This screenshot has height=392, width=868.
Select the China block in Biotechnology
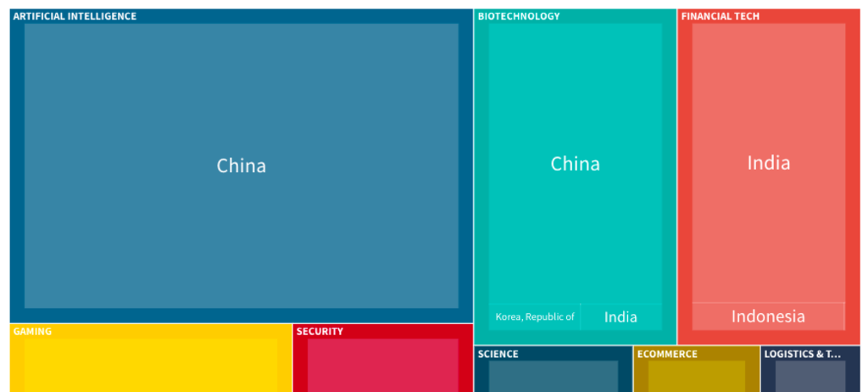tap(576, 164)
